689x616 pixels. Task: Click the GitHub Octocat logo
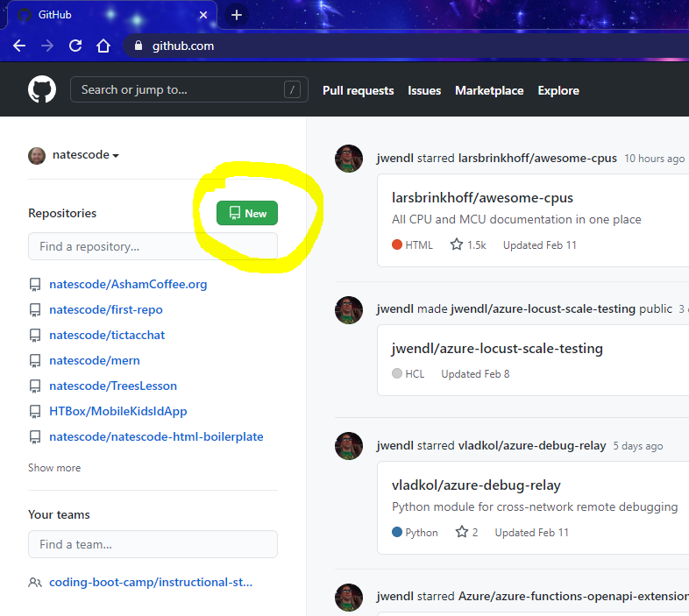(x=42, y=89)
